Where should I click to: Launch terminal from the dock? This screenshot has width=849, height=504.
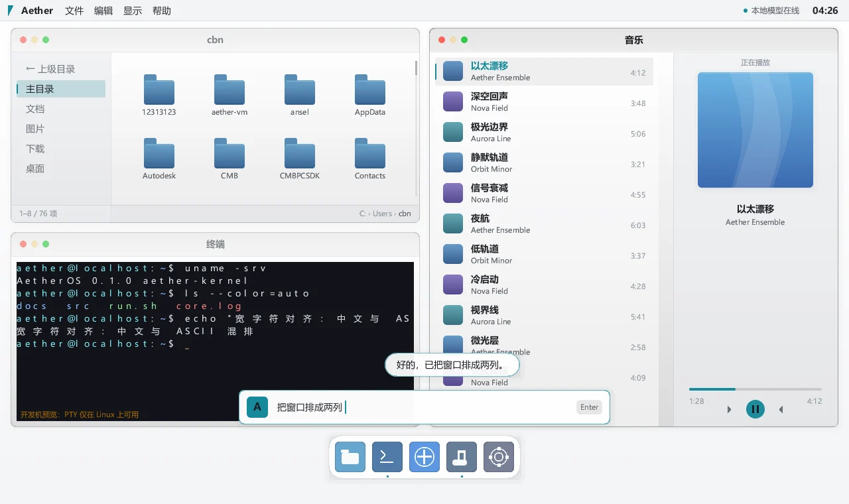click(x=387, y=457)
